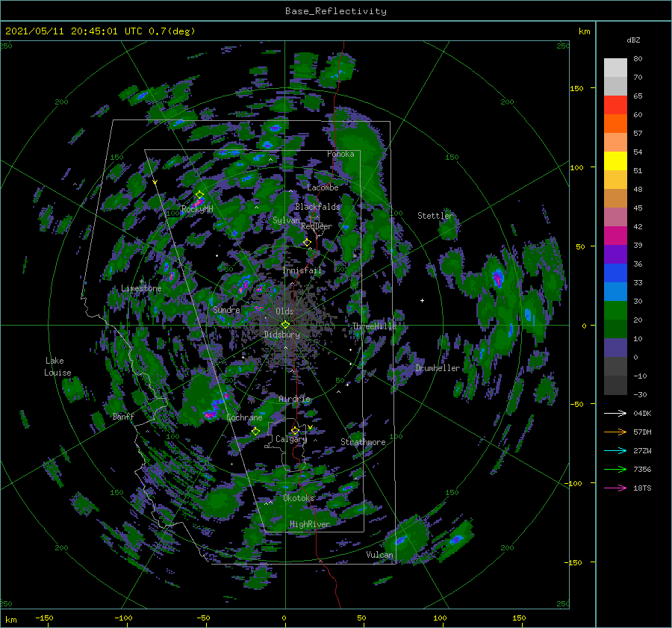Screen dimensions: 672x628
Task: Click the Calgary city label
Action: pyautogui.click(x=291, y=439)
